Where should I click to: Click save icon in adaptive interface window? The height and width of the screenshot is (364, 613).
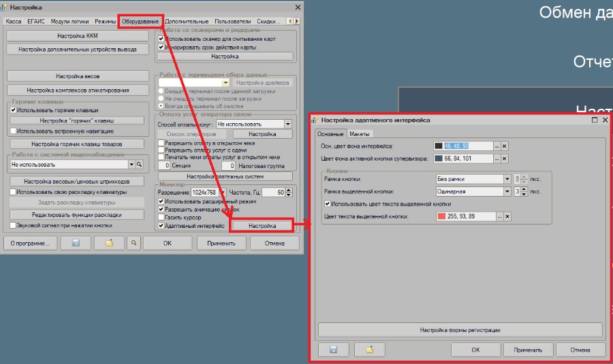(334, 350)
